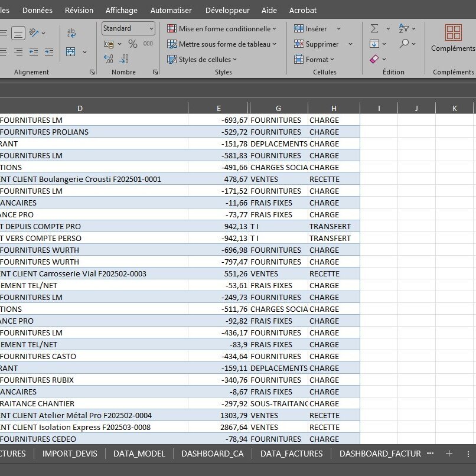Click the Increase Decimal icon
Screen dimensions: 476x476
[108, 59]
